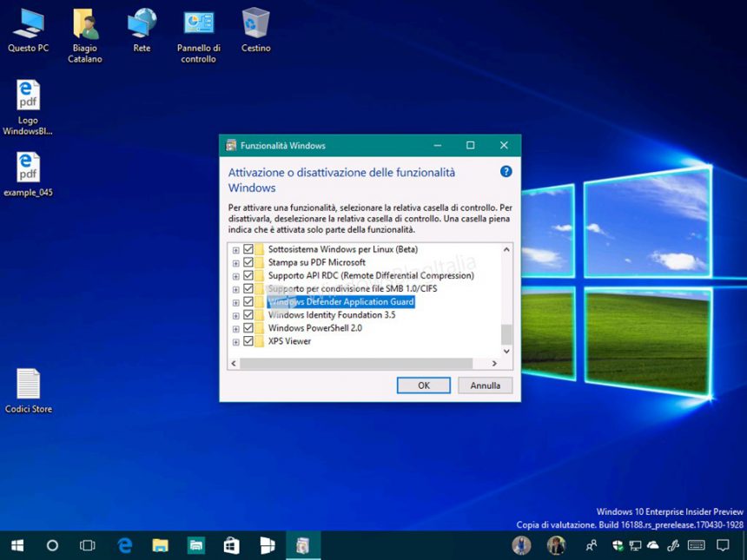The image size is (747, 560).
Task: Expand Windows Identity Foundation 3.5 node
Action: pyautogui.click(x=235, y=316)
